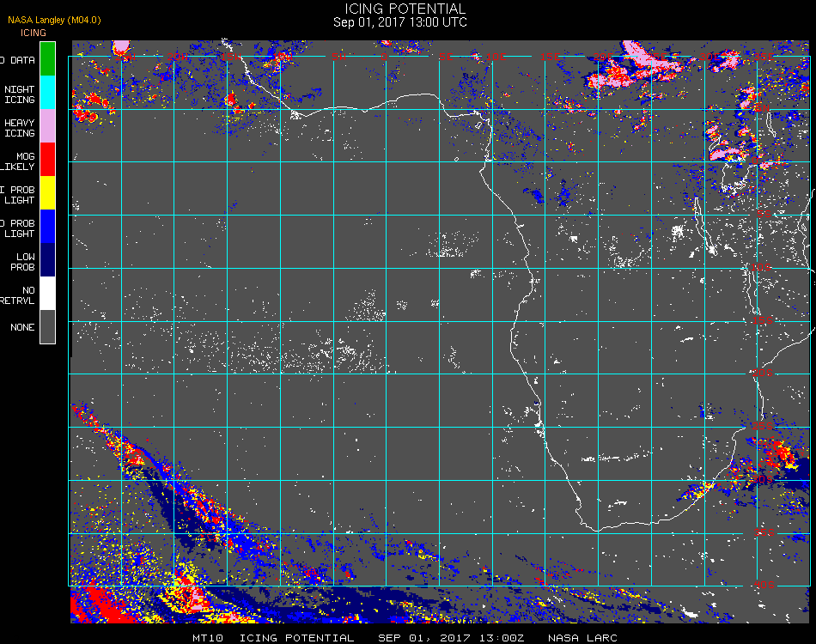Click the cyan NIGHT ICING legend swatch
The height and width of the screenshot is (644, 816).
48,92
